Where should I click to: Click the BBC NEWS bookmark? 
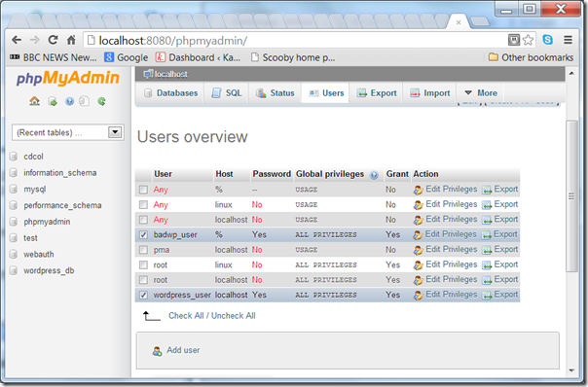pyautogui.click(x=53, y=57)
